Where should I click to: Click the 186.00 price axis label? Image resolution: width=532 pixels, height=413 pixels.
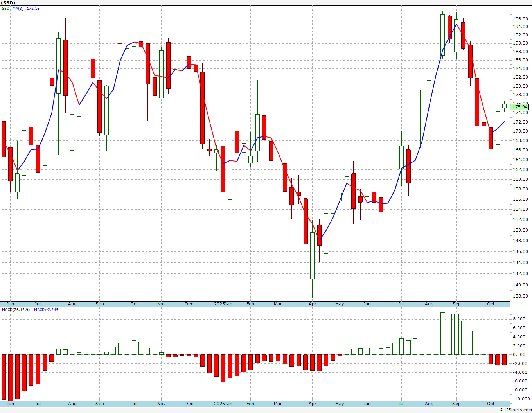pyautogui.click(x=520, y=60)
